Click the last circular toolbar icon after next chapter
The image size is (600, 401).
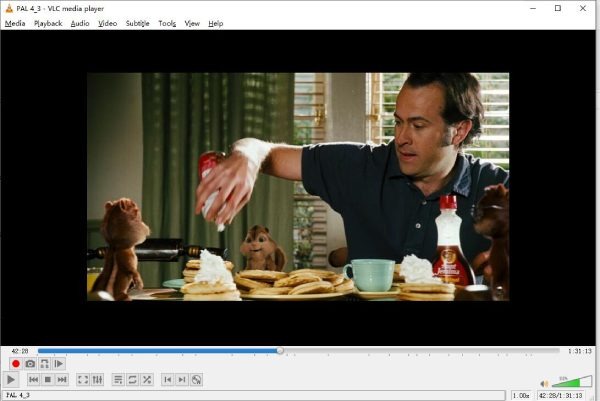pos(196,380)
